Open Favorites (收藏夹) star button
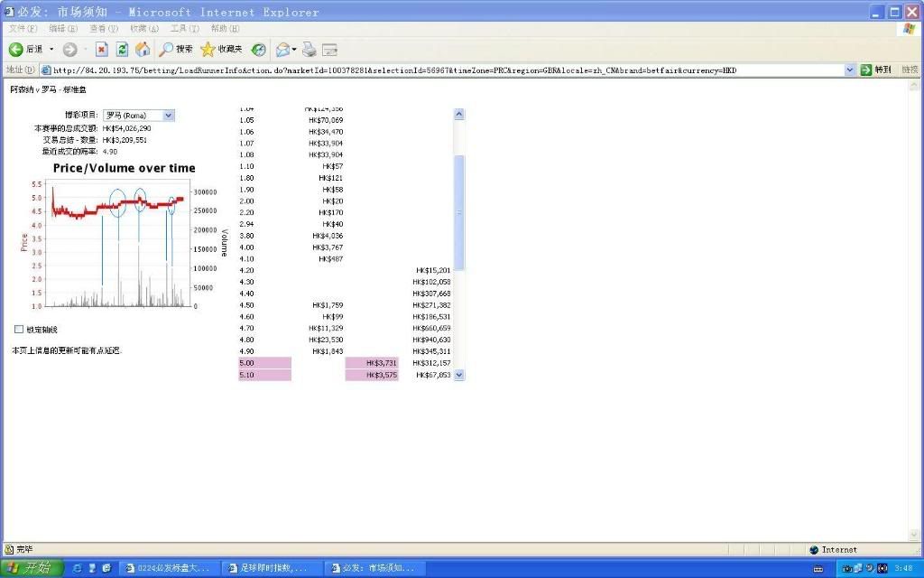 (x=221, y=49)
